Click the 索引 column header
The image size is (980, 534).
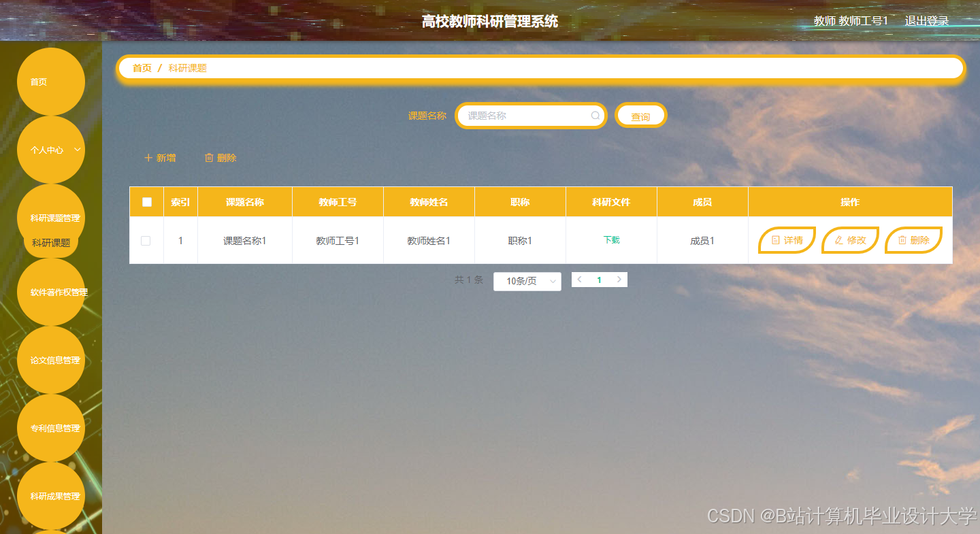click(x=180, y=202)
